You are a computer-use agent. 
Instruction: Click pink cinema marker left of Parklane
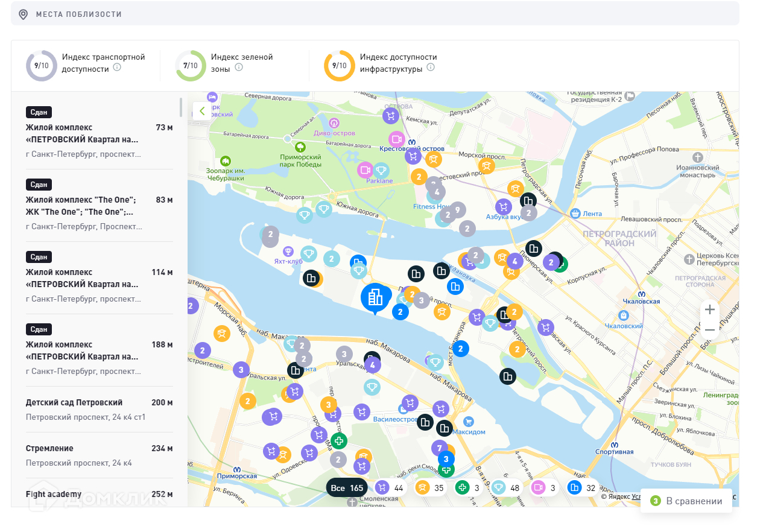(x=365, y=170)
